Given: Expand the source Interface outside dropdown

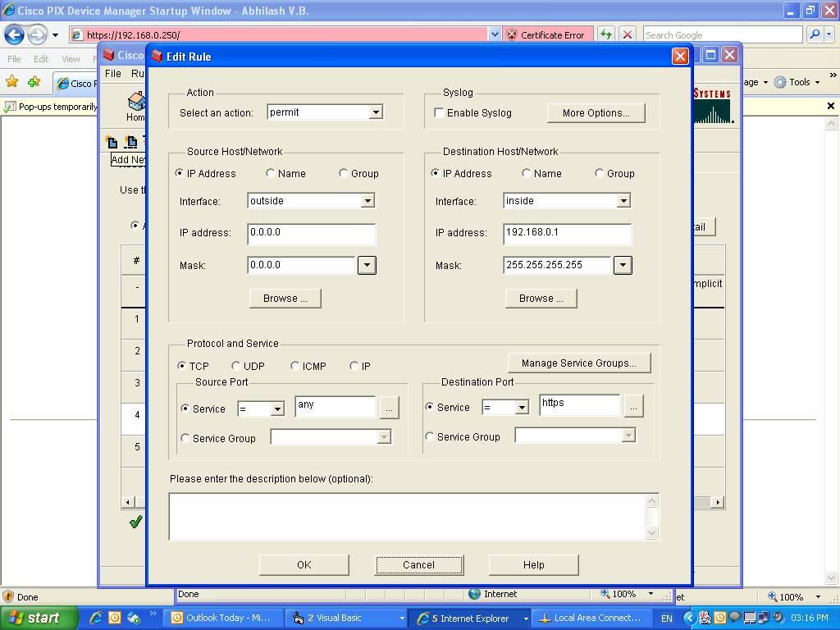Looking at the screenshot, I should click(367, 201).
